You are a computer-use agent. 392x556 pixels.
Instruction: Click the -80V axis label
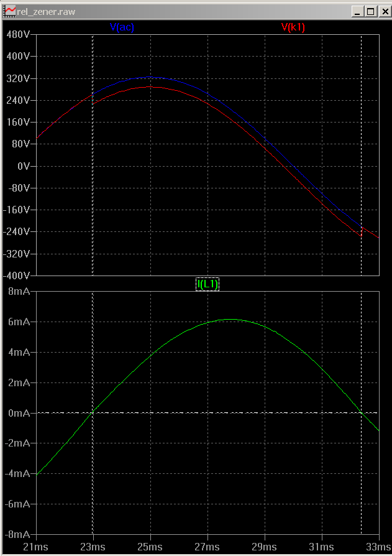pyautogui.click(x=19, y=188)
